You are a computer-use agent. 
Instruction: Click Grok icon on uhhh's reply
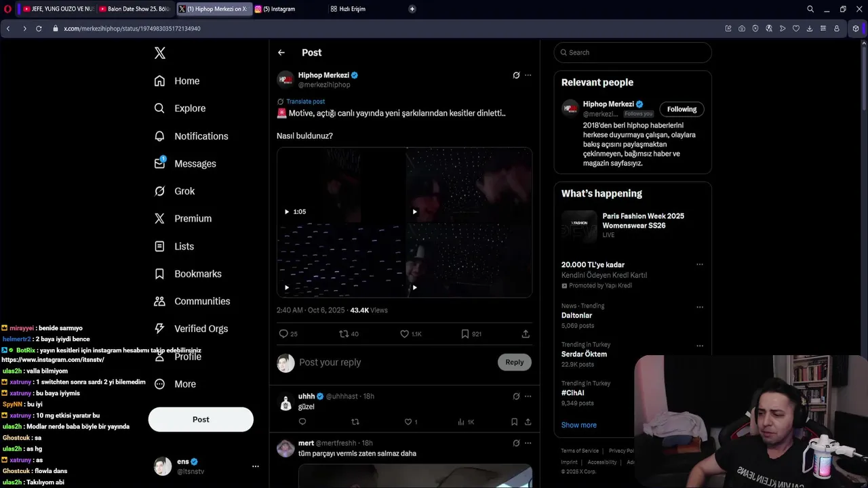click(x=516, y=396)
